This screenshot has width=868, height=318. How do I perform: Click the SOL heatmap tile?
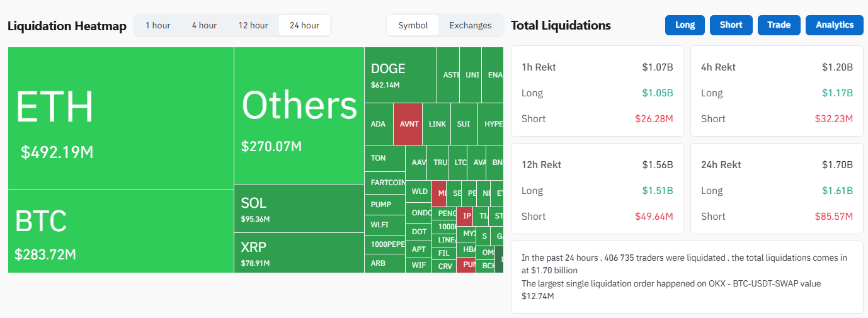(299, 208)
